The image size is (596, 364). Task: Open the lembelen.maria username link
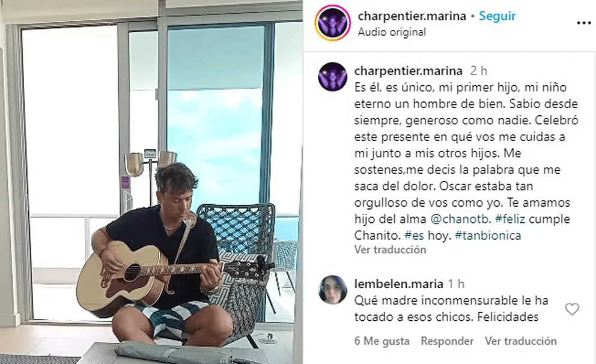398,284
